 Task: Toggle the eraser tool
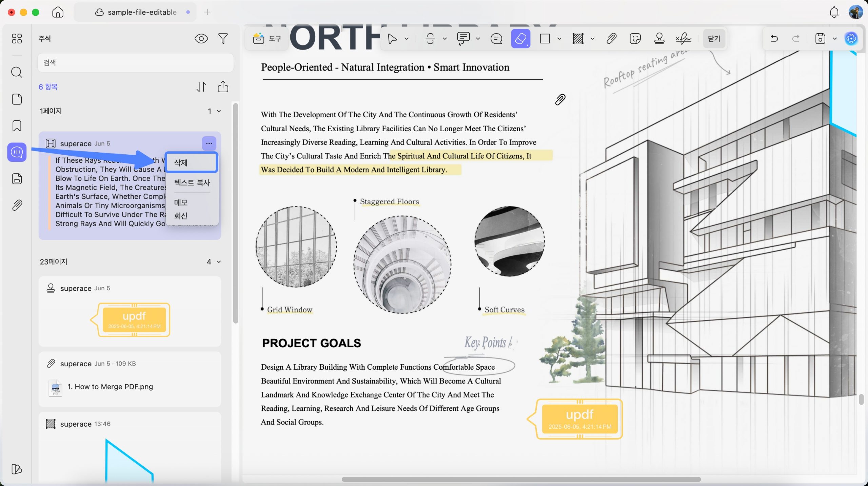click(521, 39)
